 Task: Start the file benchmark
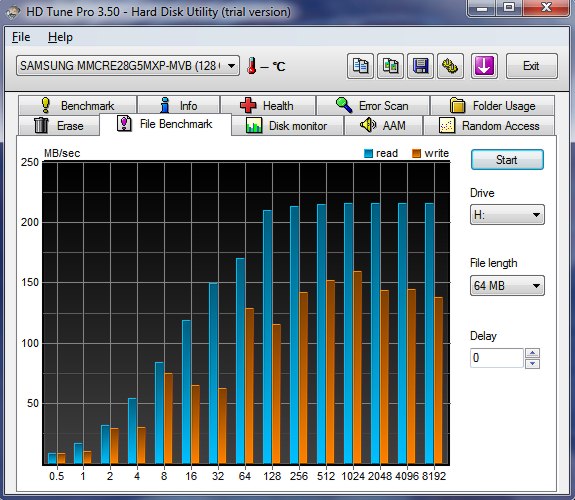click(507, 160)
